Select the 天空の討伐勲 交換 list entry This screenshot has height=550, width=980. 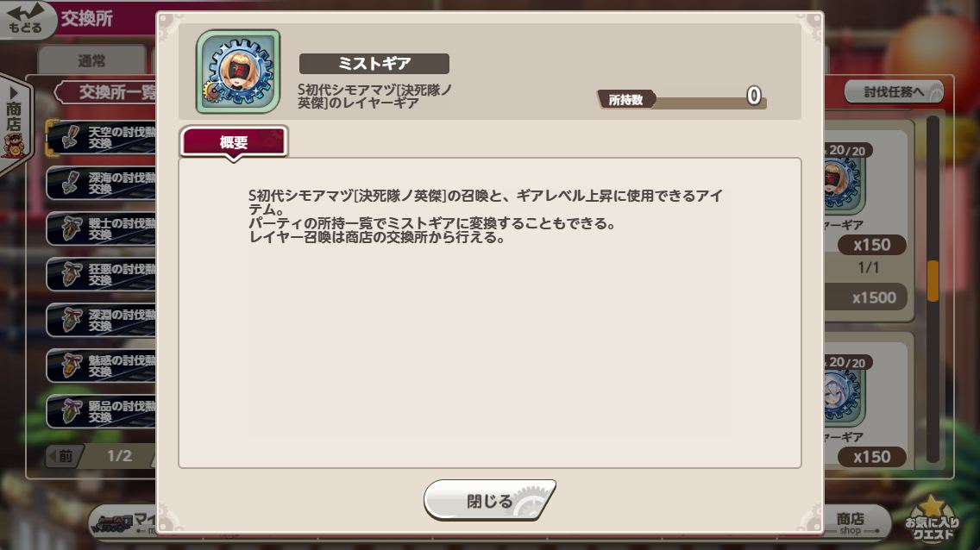click(x=102, y=137)
